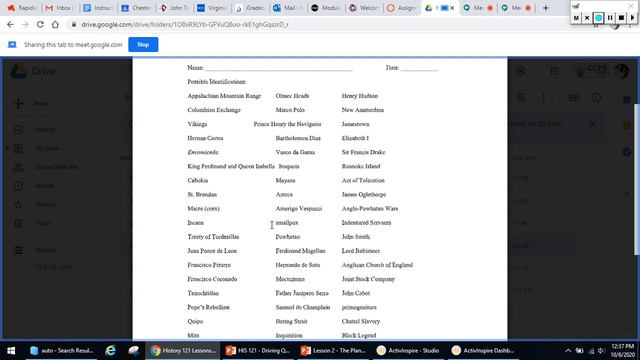Click 'Columbian Exchange' in the document
The image size is (640, 360).
pos(214,110)
